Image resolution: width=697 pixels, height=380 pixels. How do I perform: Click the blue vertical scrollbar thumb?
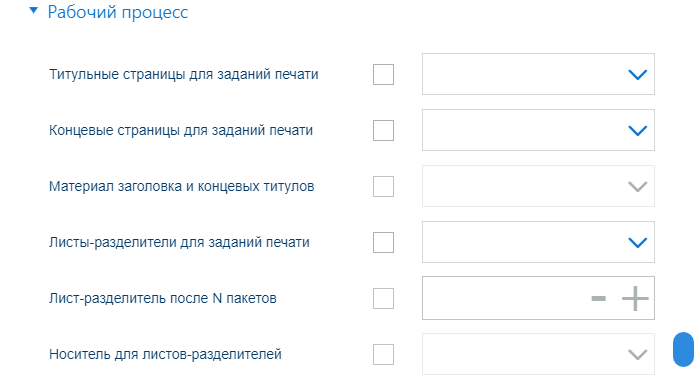683,349
